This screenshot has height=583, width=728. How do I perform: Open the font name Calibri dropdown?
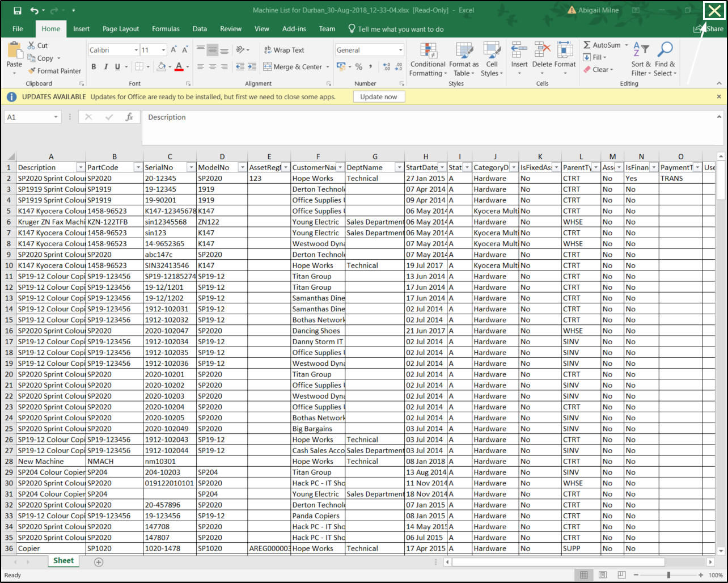pyautogui.click(x=136, y=50)
